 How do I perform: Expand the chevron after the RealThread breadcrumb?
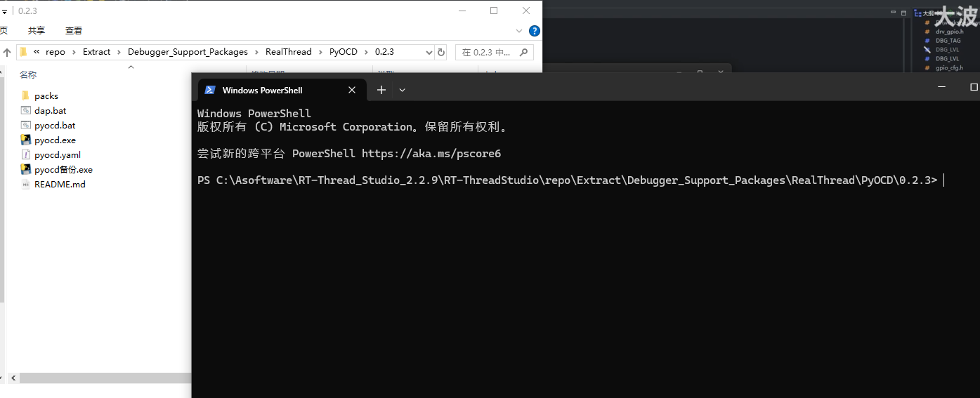click(320, 52)
